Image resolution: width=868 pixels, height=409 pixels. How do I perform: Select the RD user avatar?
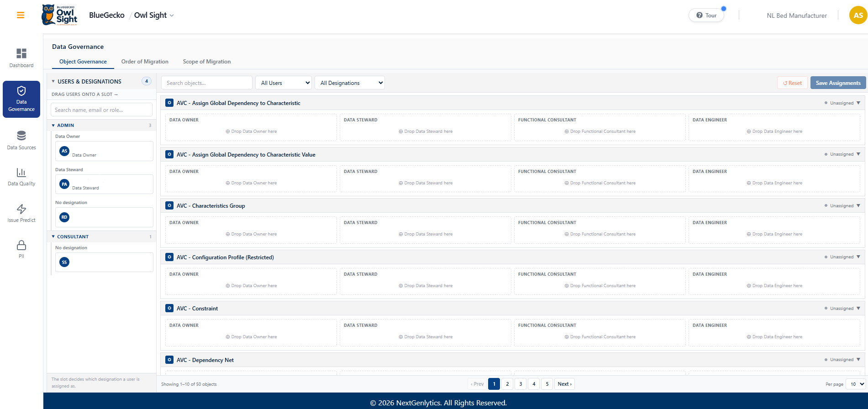tap(64, 217)
